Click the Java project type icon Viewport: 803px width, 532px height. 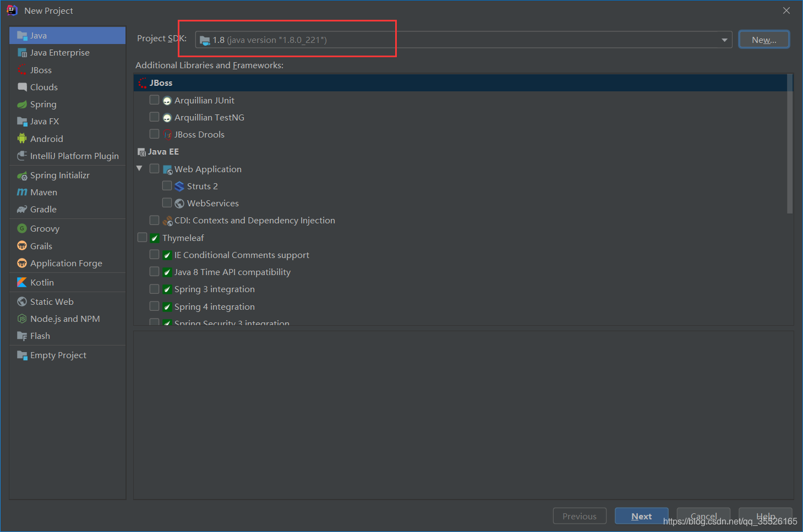[22, 36]
